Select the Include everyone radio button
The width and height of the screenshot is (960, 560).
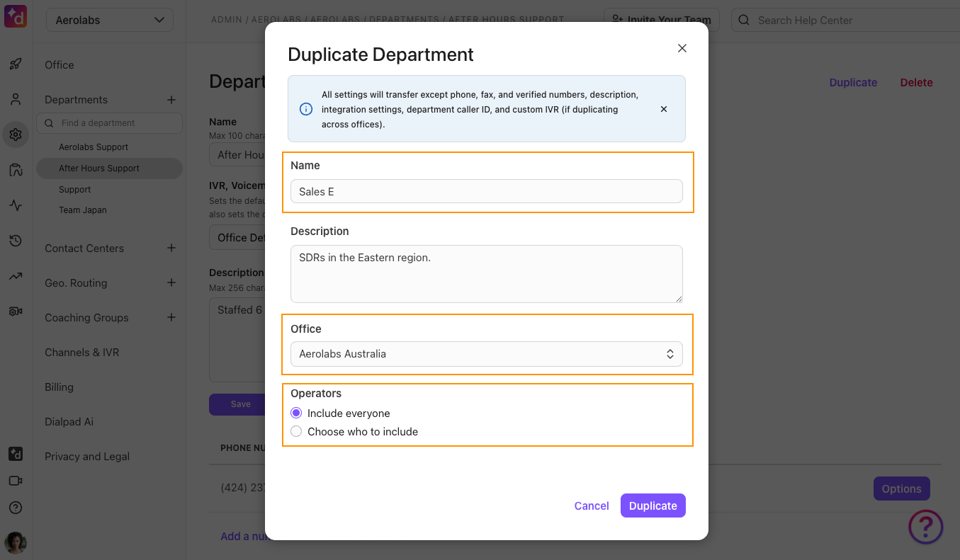[x=296, y=413]
